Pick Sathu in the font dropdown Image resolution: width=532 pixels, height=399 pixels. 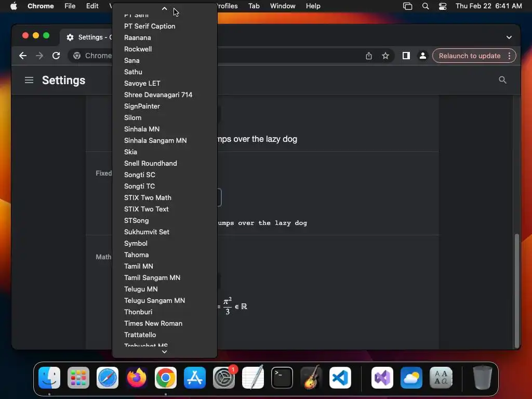(x=165, y=72)
